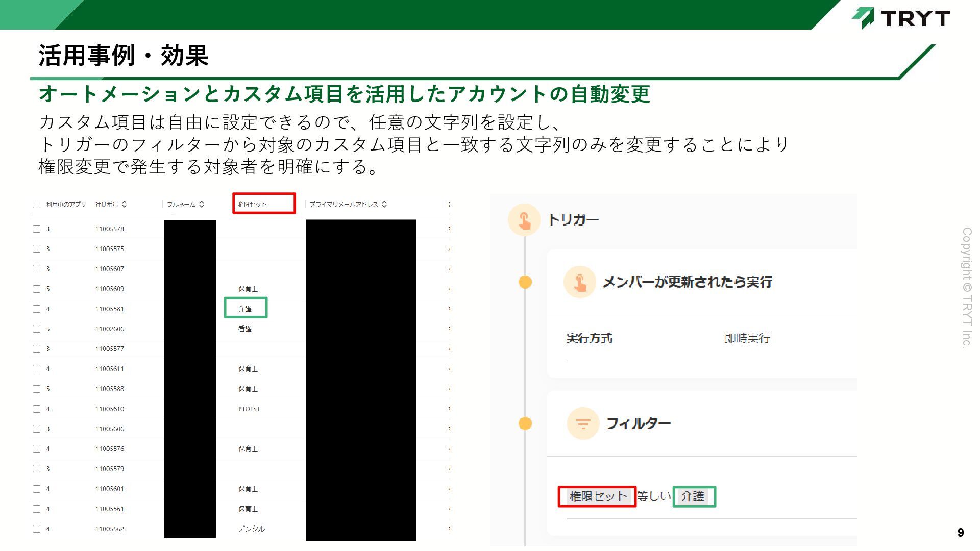Sort by フルネーム column arrows

pos(202,204)
